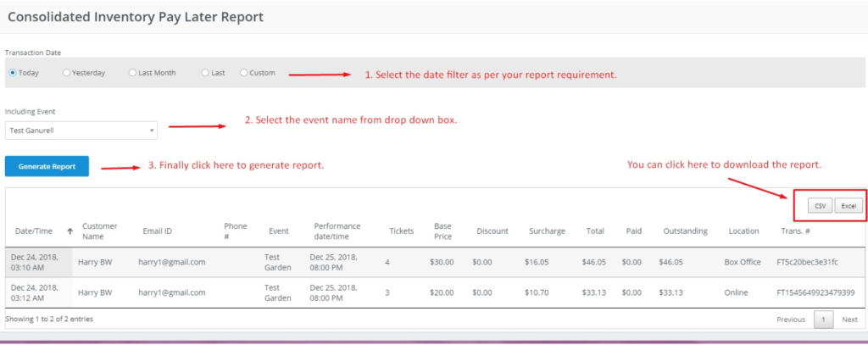Screen dimensions: 868x345
Task: Select the Today radio button
Action: click(x=12, y=73)
